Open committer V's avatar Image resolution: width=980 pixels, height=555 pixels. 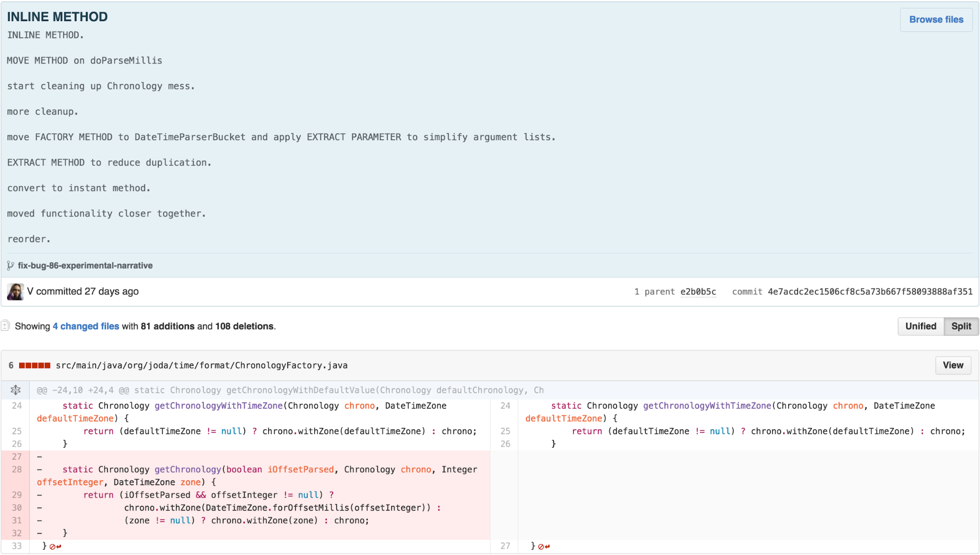(x=15, y=291)
